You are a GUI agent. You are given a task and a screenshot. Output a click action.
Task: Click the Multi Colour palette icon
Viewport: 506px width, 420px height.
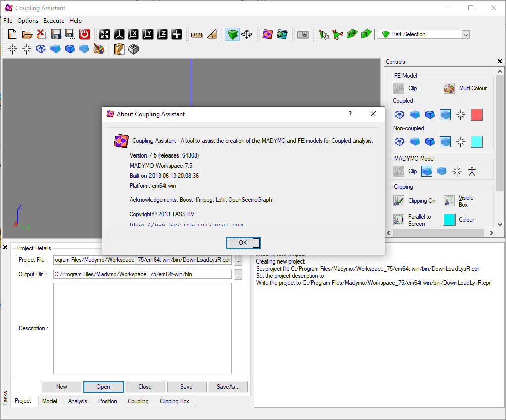pos(449,88)
